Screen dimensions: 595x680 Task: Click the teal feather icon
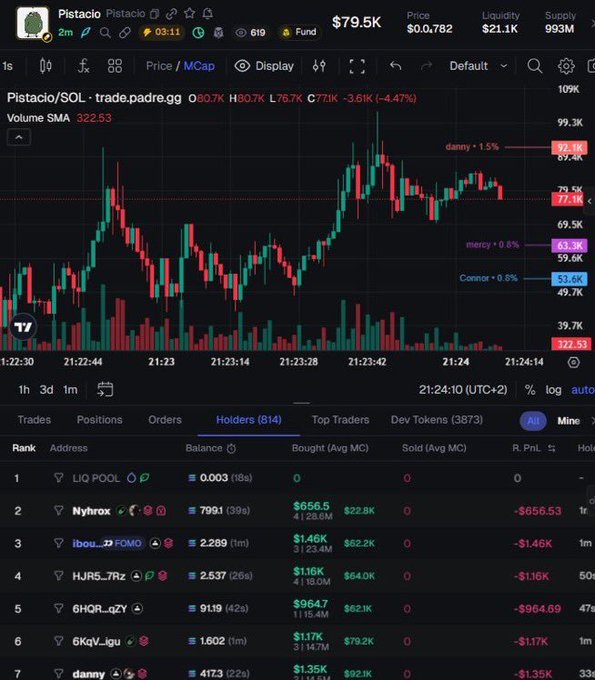(85, 33)
